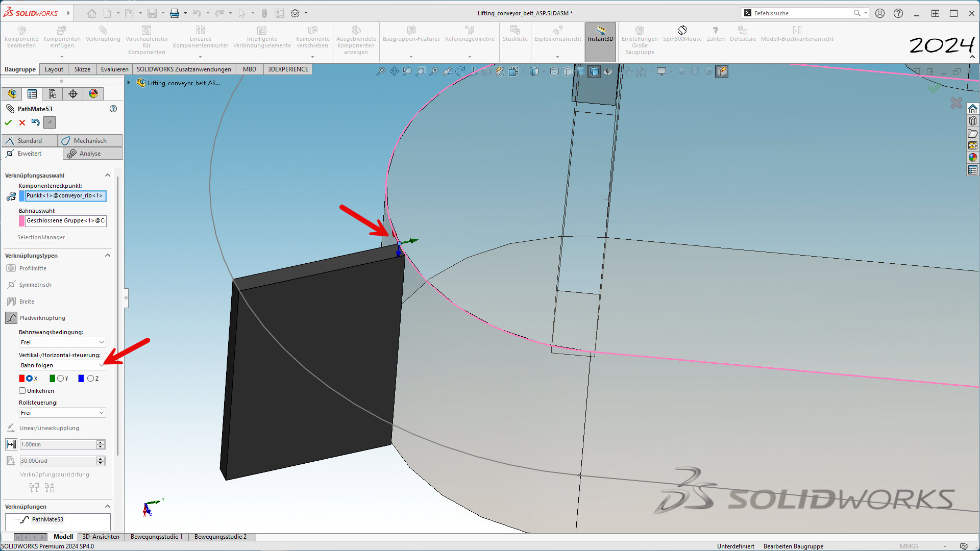Open the Bahnzwangsbedingung dropdown
Viewport: 980px width, 551px height.
[x=62, y=342]
